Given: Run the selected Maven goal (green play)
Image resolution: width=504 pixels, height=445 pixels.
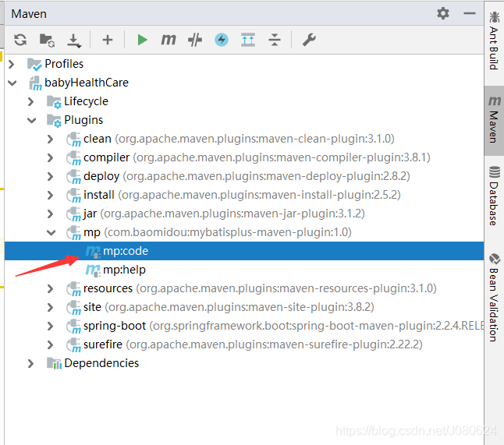Looking at the screenshot, I should coord(142,40).
